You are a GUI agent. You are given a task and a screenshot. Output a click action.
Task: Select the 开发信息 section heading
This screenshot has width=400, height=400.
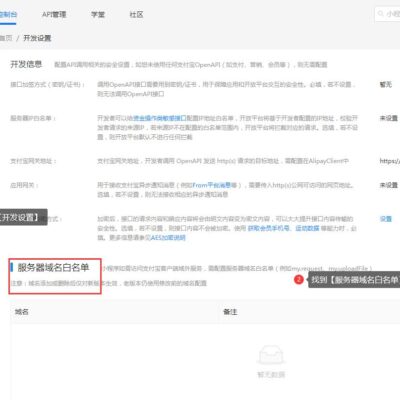(26, 64)
